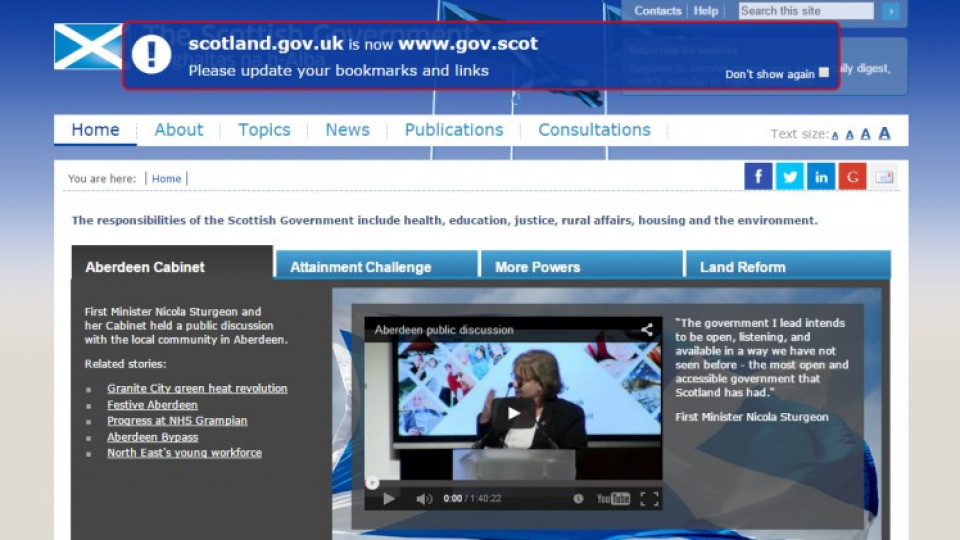
Task: Open the Topics navigation menu
Action: [264, 130]
